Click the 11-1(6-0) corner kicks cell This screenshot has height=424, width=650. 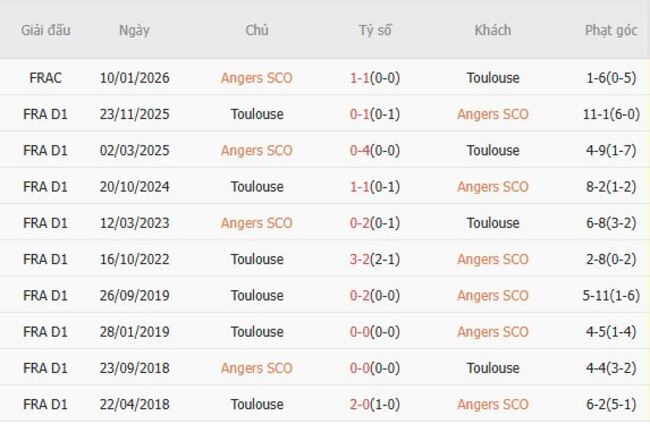click(x=611, y=114)
